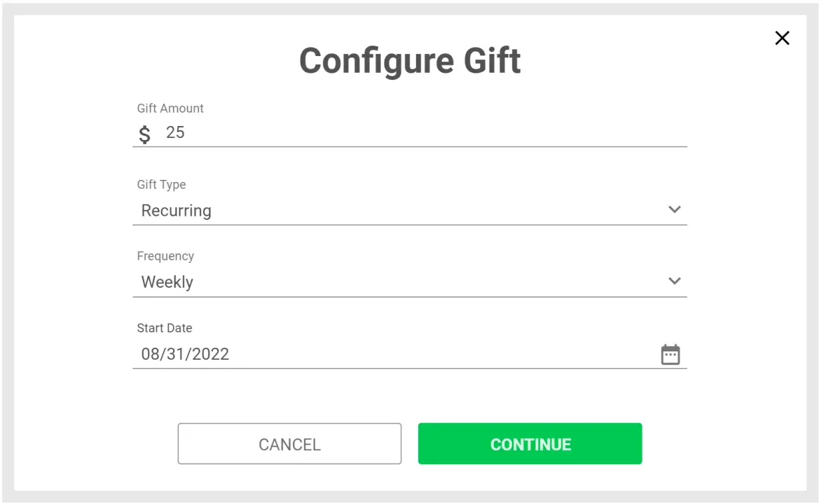Open the calendar icon next to Start Date

[x=670, y=354]
